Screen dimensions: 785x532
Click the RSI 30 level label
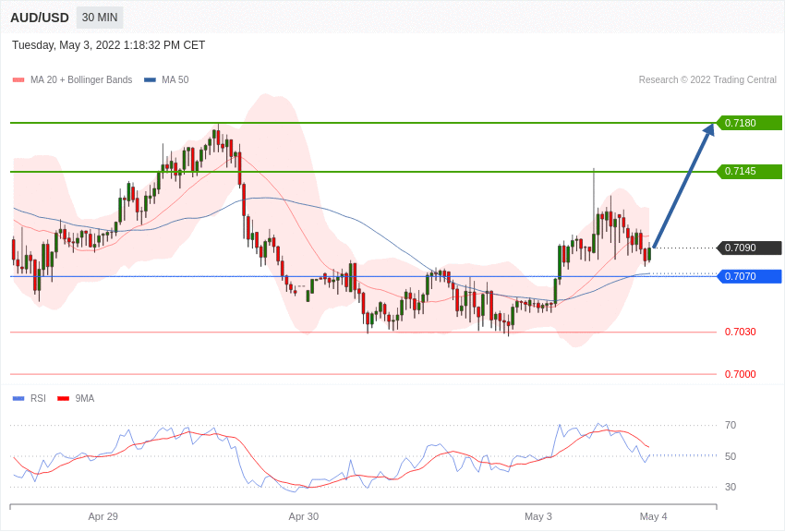(731, 487)
